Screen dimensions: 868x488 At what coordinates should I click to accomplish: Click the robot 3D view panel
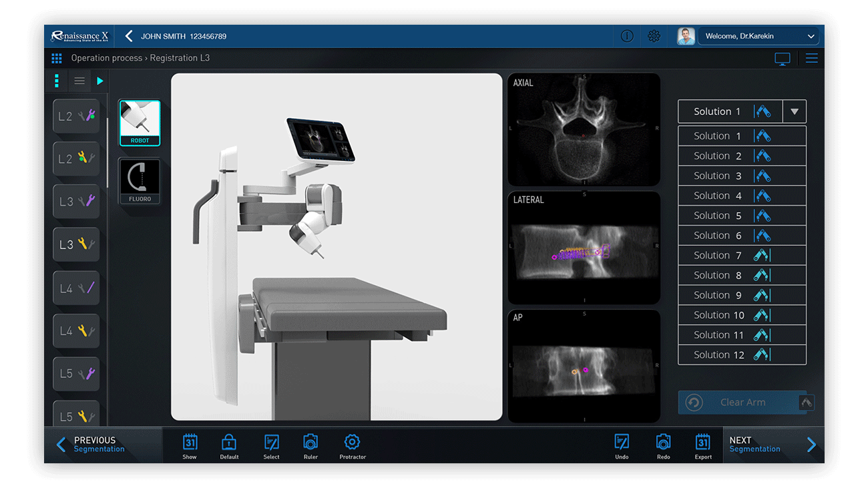click(337, 247)
